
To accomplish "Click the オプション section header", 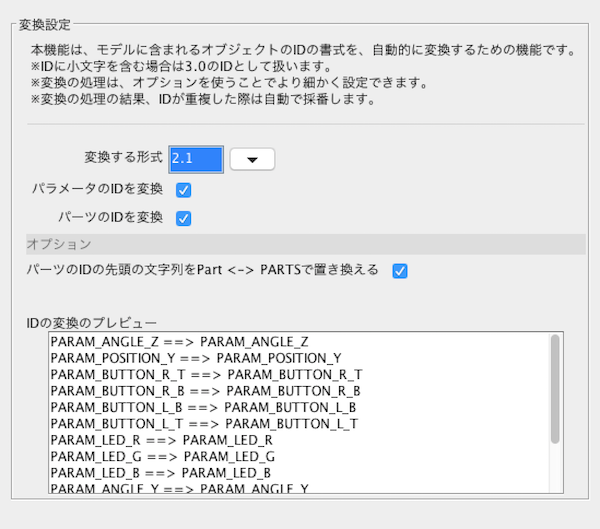I will 306,244.
